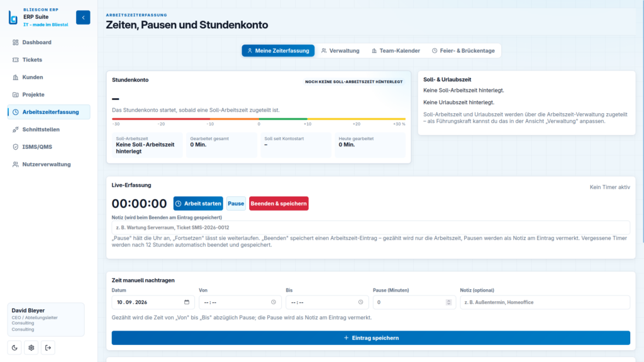Collapse the sidebar with the chevron button

coord(83,17)
